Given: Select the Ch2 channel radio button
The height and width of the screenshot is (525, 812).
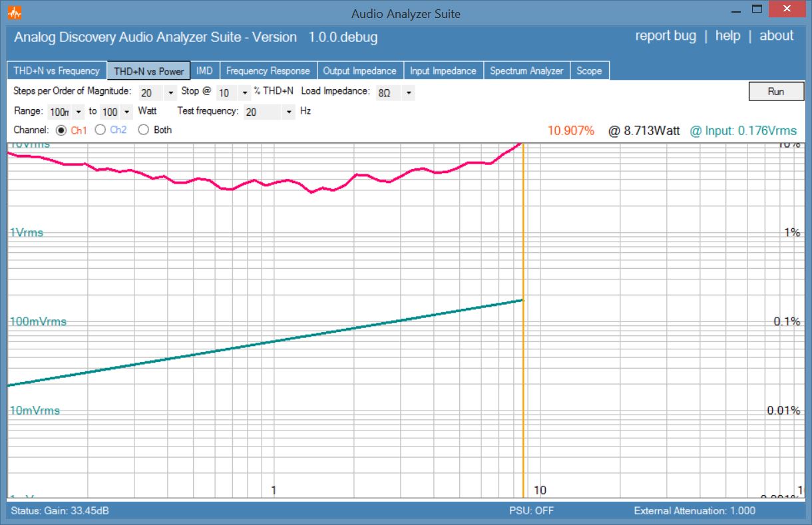Looking at the screenshot, I should coord(100,130).
